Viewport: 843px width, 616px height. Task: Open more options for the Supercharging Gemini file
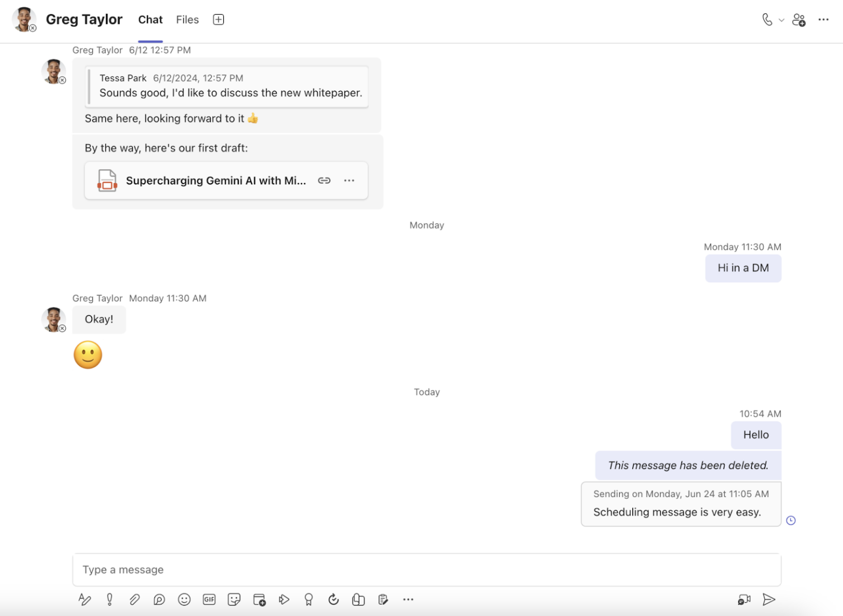(x=349, y=180)
